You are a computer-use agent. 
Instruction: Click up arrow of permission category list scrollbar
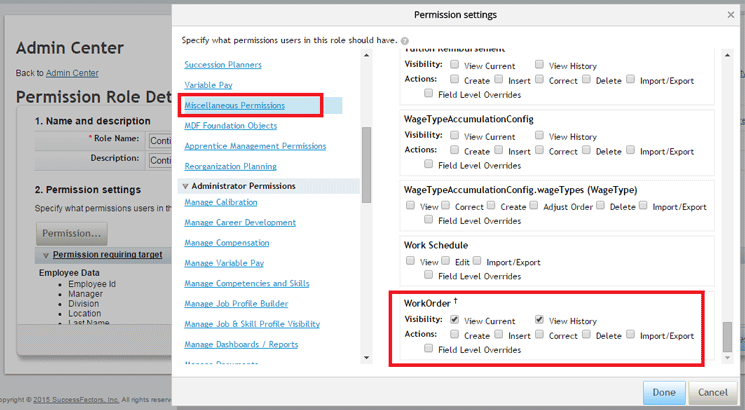(367, 57)
